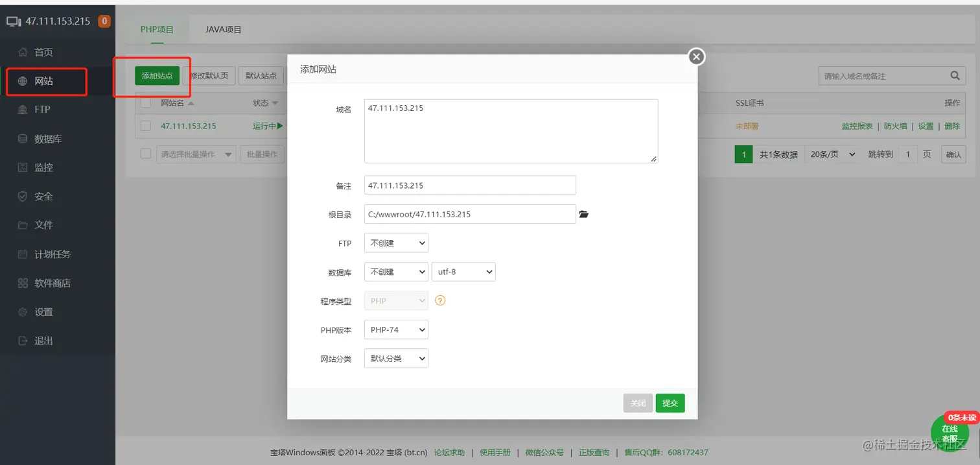Open the 数据库 不创建 dropdown

pyautogui.click(x=396, y=272)
